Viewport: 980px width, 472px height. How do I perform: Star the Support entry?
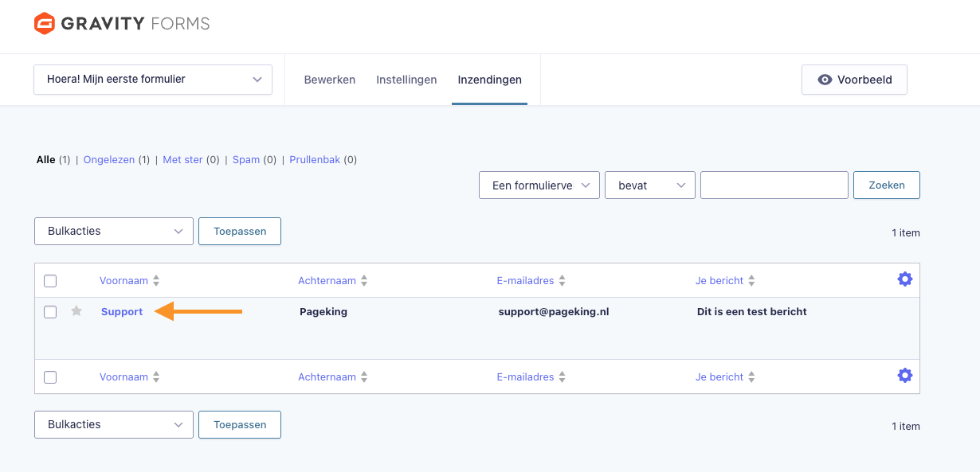[x=76, y=311]
